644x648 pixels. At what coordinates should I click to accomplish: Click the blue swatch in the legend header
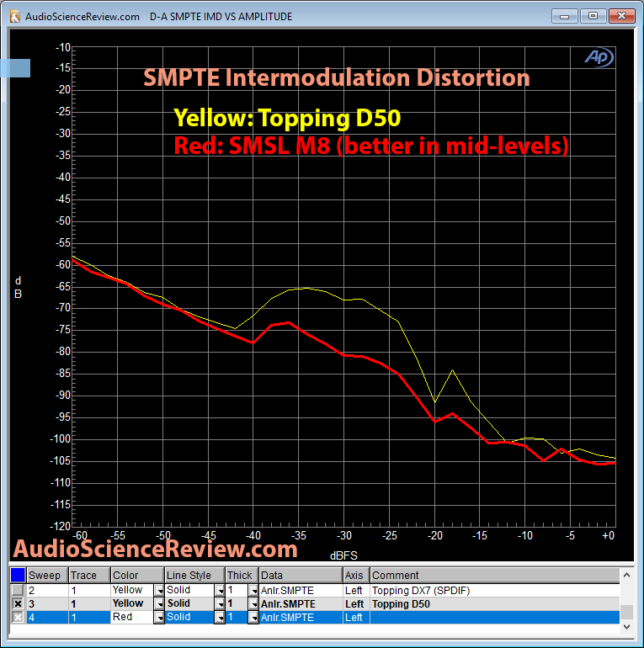click(18, 576)
